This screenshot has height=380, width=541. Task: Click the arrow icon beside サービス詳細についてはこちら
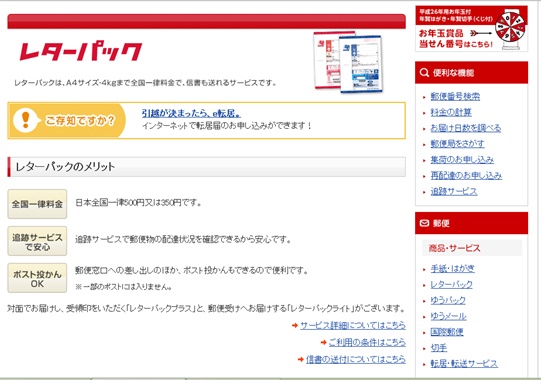pyautogui.click(x=295, y=325)
